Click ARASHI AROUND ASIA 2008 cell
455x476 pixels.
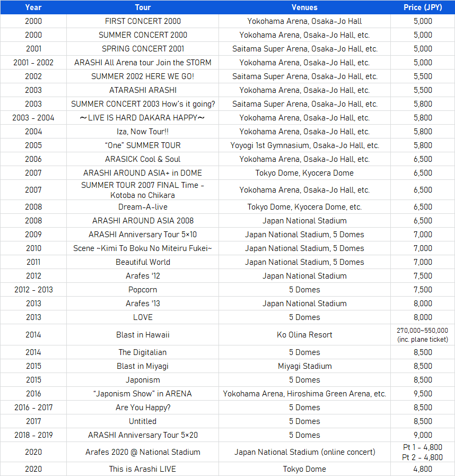143,221
